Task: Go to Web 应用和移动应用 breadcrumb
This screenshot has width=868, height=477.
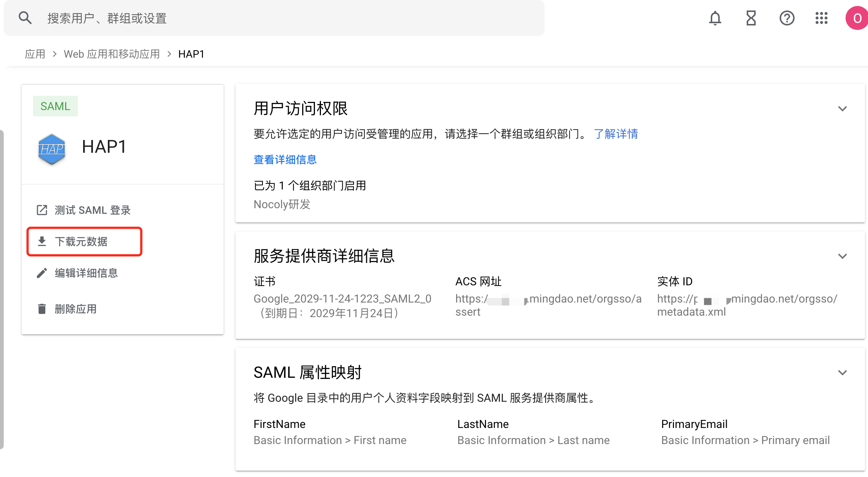Action: coord(112,54)
